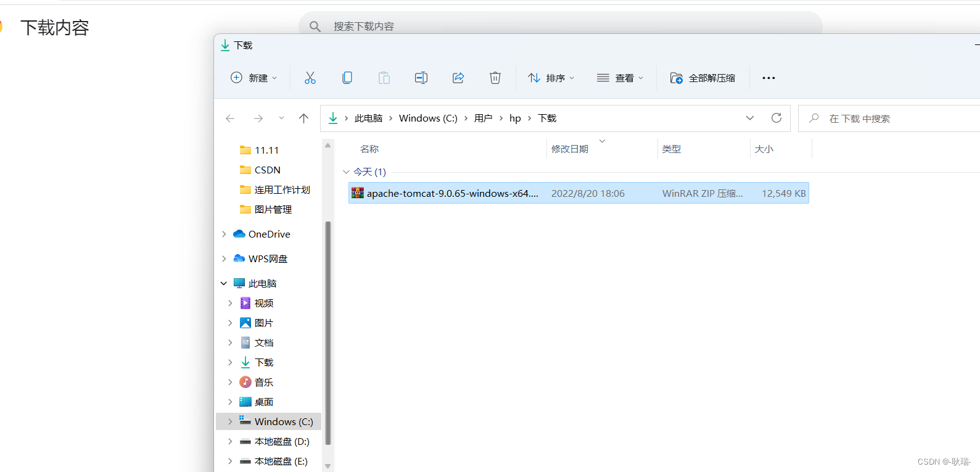Click the Rename icon in toolbar
Image resolution: width=980 pixels, height=472 pixels.
(421, 78)
